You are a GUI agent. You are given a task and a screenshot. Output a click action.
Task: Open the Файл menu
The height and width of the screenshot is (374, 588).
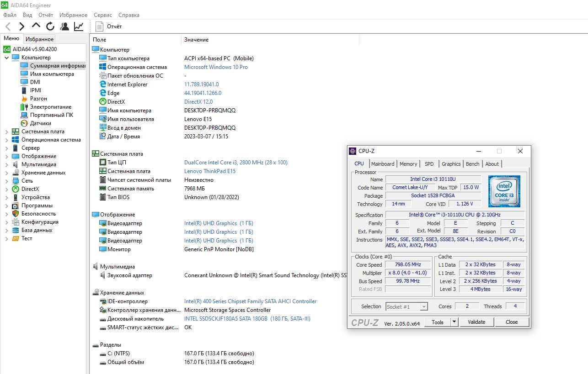10,15
